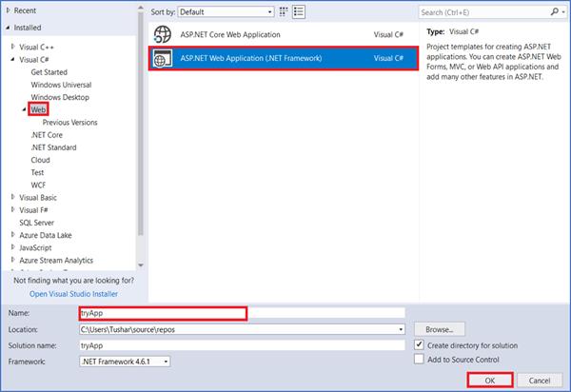571x392 pixels.
Task: Select the WCF category
Action: pos(38,185)
